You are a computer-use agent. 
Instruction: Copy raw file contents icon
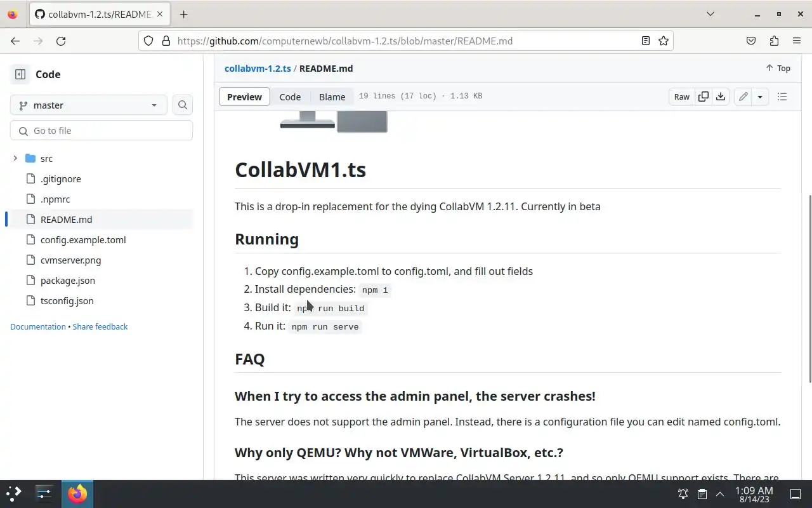703,97
